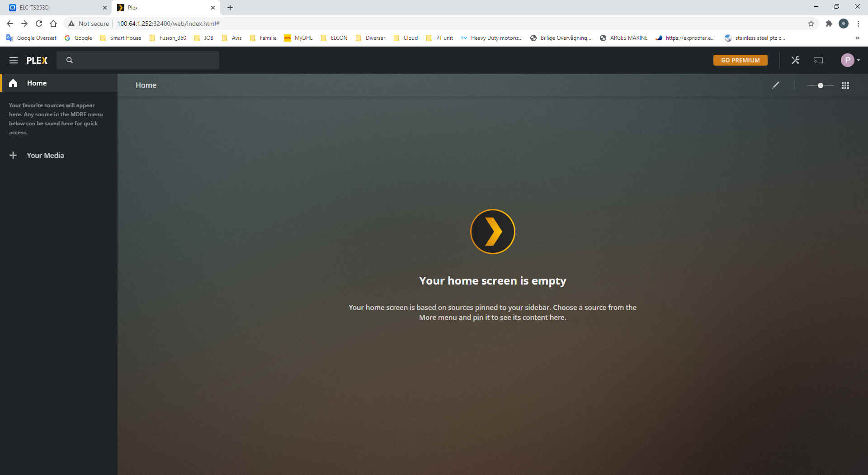This screenshot has height=475, width=868.
Task: Show more bookmarks with the overflow chevron
Action: point(857,38)
